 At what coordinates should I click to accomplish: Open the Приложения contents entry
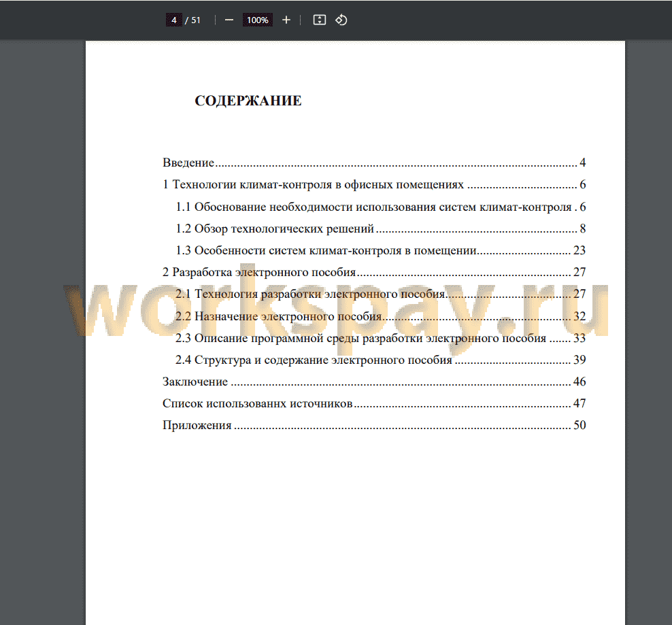click(x=373, y=425)
